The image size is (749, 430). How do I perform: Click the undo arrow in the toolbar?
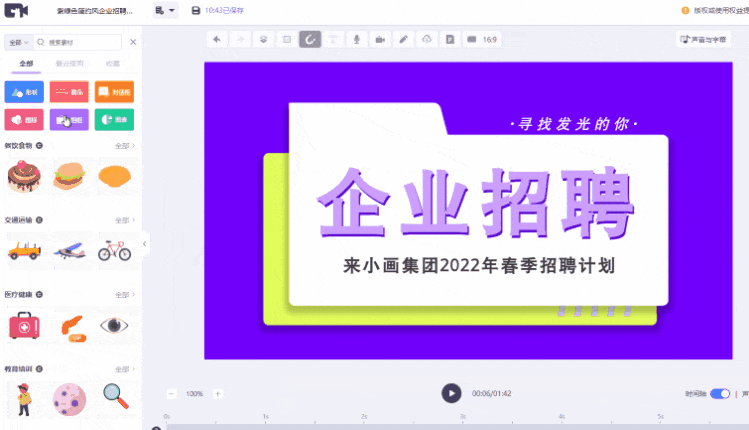point(217,40)
